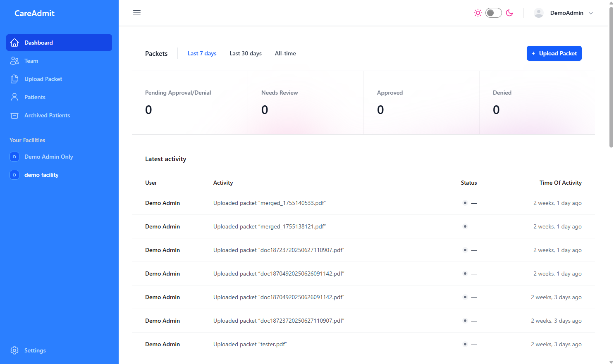Select the demo facility entry
Screen dimensions: 614x364
pos(41,175)
